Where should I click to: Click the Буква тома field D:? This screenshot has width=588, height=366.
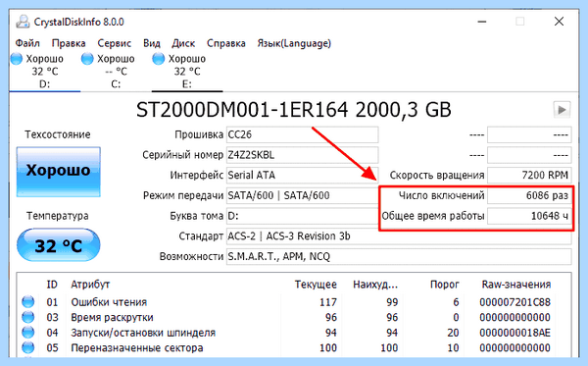(x=302, y=216)
